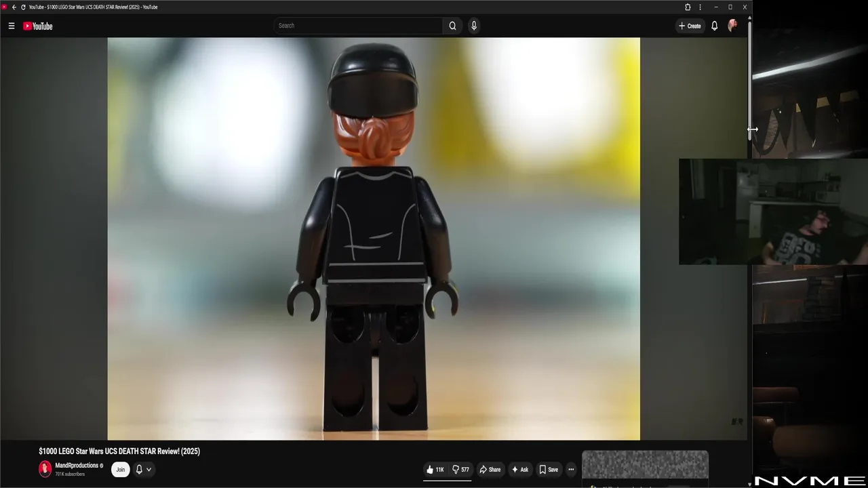Viewport: 868px width, 488px height.
Task: Share the video
Action: [490, 469]
